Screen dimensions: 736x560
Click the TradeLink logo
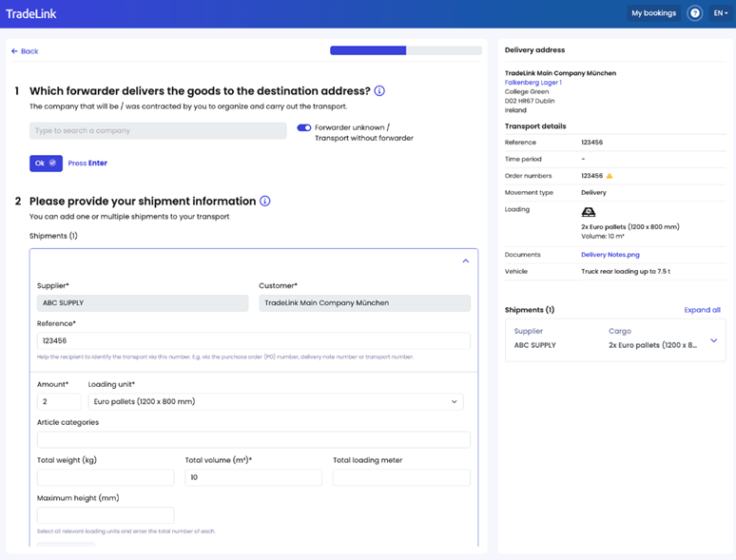[x=31, y=13]
